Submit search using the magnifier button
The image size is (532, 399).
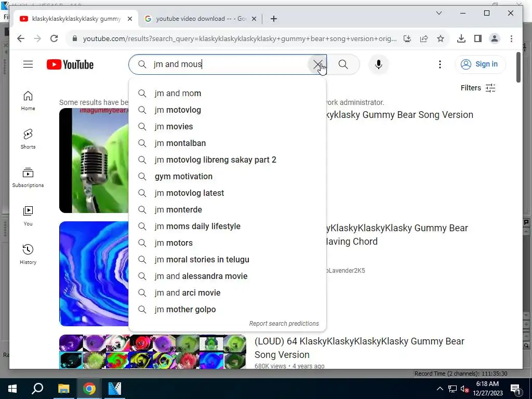tap(343, 64)
